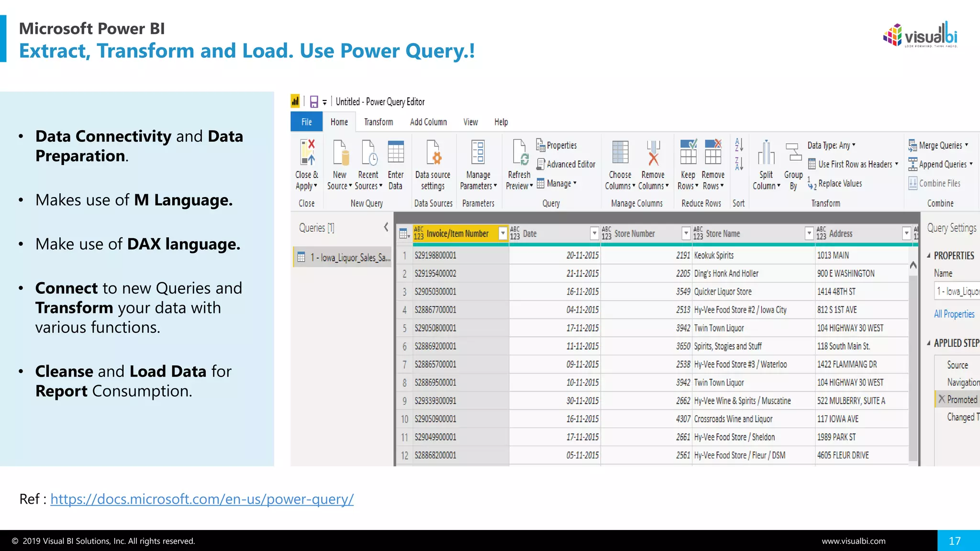This screenshot has width=980, height=551.
Task: Open the Address column filter dropdown
Action: tap(906, 233)
